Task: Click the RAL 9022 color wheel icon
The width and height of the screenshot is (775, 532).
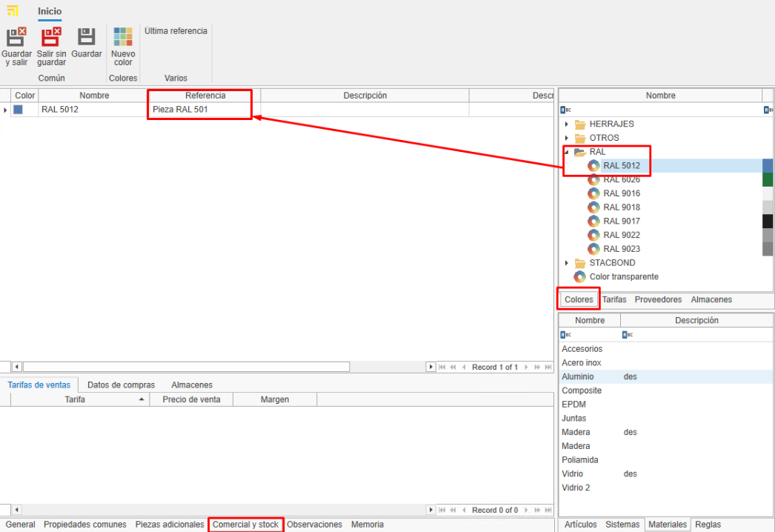Action: [x=593, y=235]
